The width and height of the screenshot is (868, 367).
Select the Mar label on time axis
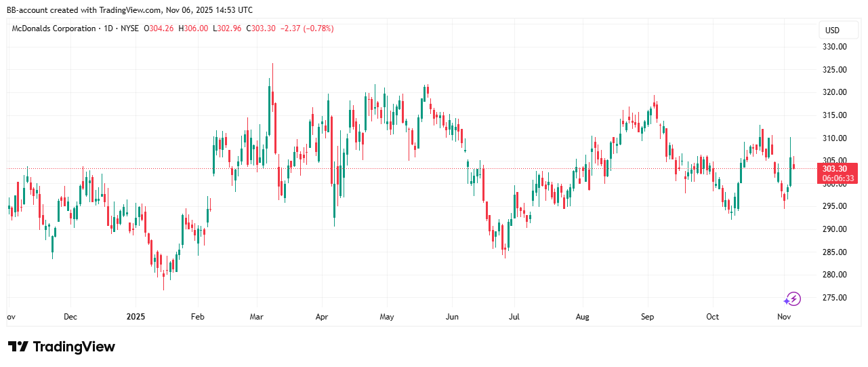point(257,317)
